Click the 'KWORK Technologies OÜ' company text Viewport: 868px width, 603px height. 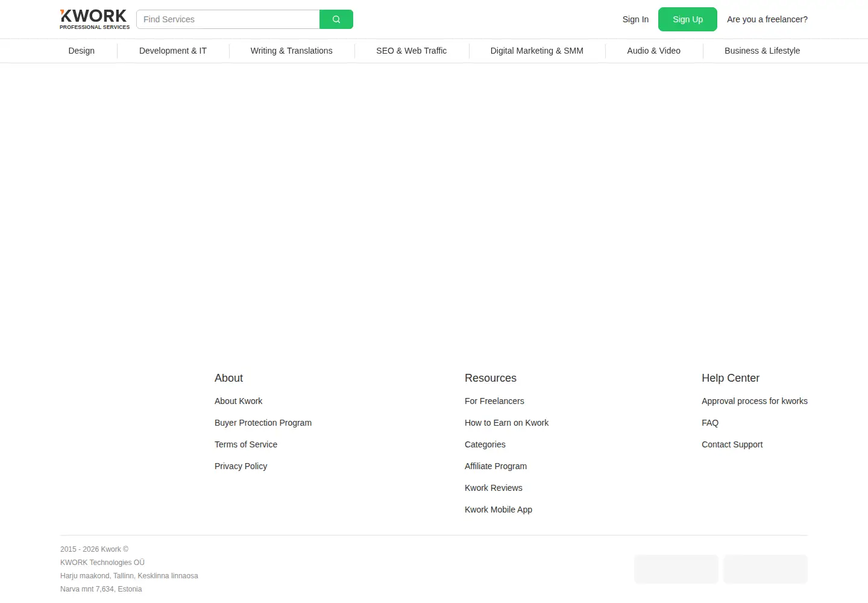click(102, 563)
